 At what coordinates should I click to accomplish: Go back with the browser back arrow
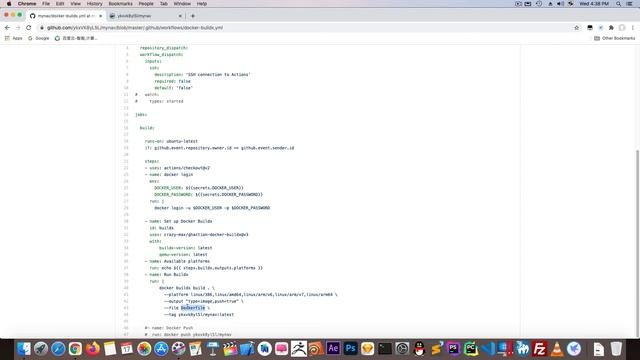click(7, 28)
